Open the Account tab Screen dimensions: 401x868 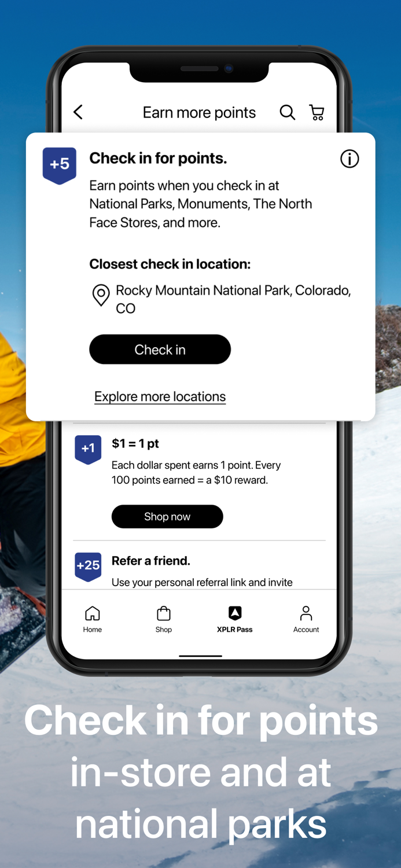click(x=306, y=619)
